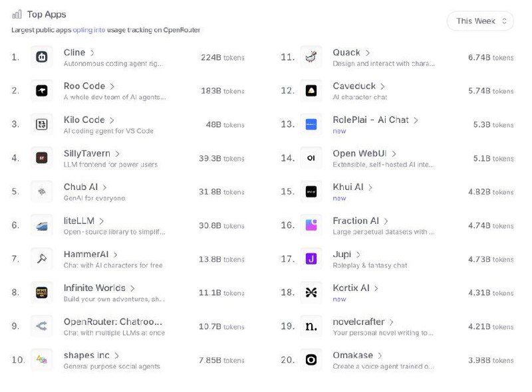Click the '183B tokens' value
Viewport: 532px width, 392px height.
pyautogui.click(x=223, y=91)
